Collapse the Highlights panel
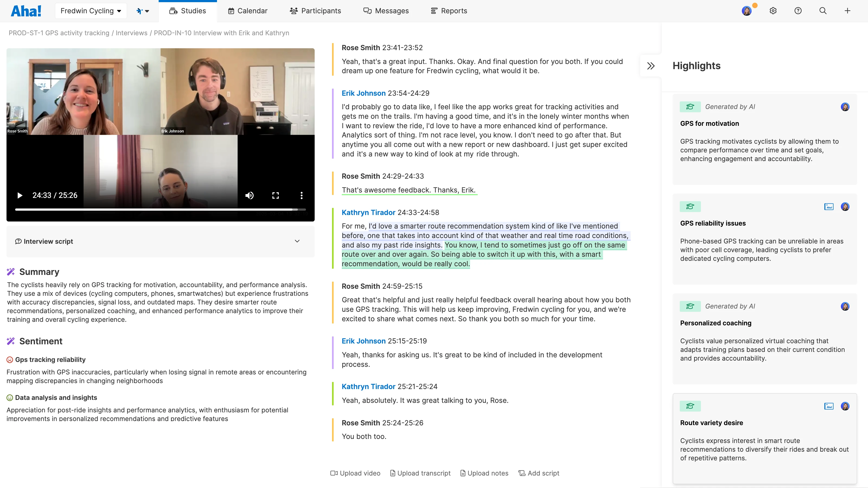The width and height of the screenshot is (868, 488). coord(651,66)
